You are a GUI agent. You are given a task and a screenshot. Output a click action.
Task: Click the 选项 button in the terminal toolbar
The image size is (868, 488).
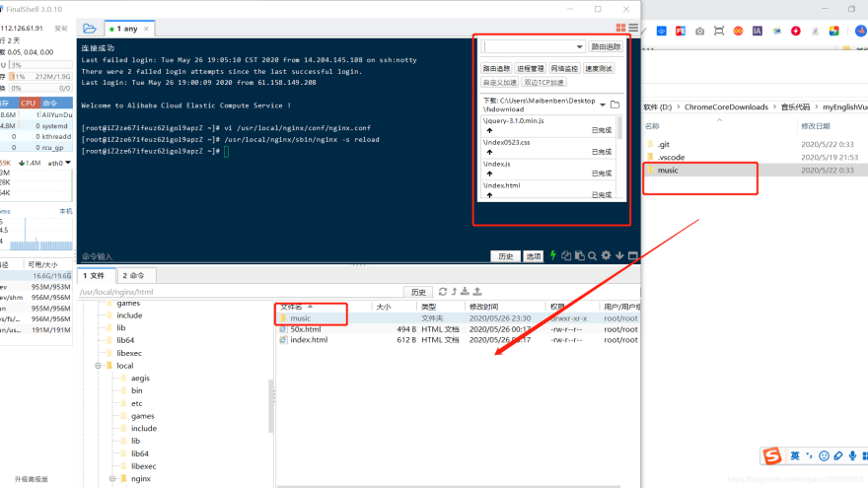coord(533,256)
